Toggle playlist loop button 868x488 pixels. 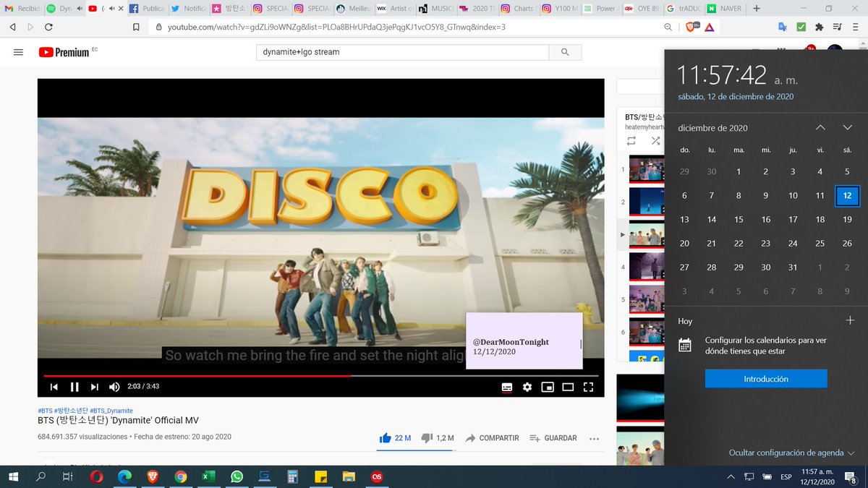click(631, 141)
